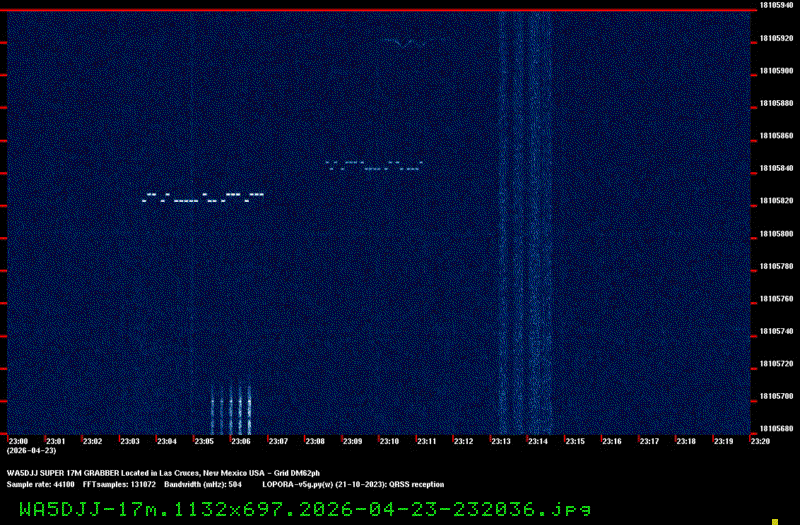The width and height of the screenshot is (800, 525).
Task: Click the WA5DJJ SUPER 17M GRABBER description line
Action: coord(163,473)
